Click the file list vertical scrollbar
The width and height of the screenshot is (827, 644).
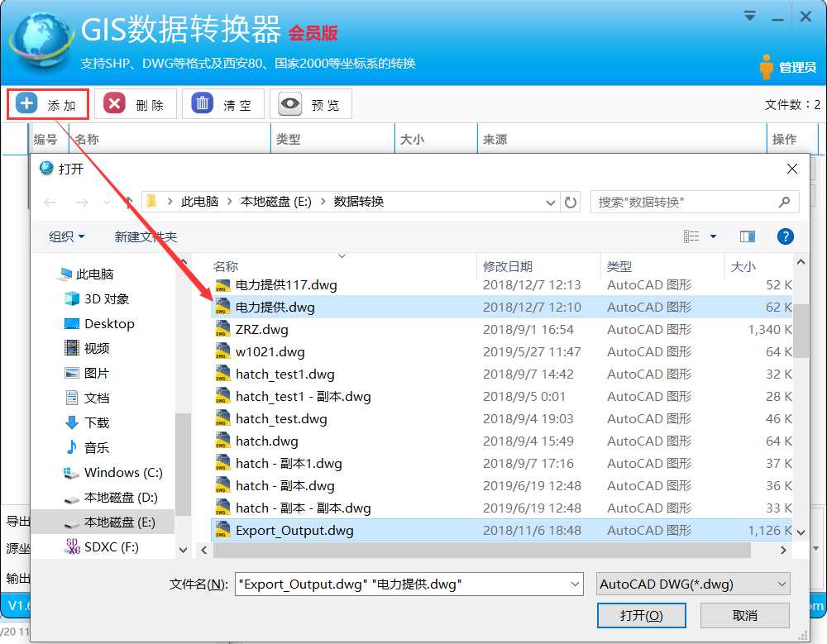click(x=801, y=331)
